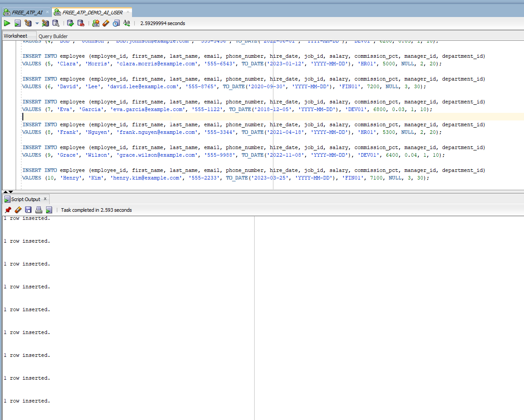Screen dimensions: 524x420
Task: Click salary value 7100 in the last statement
Action: click(376, 178)
